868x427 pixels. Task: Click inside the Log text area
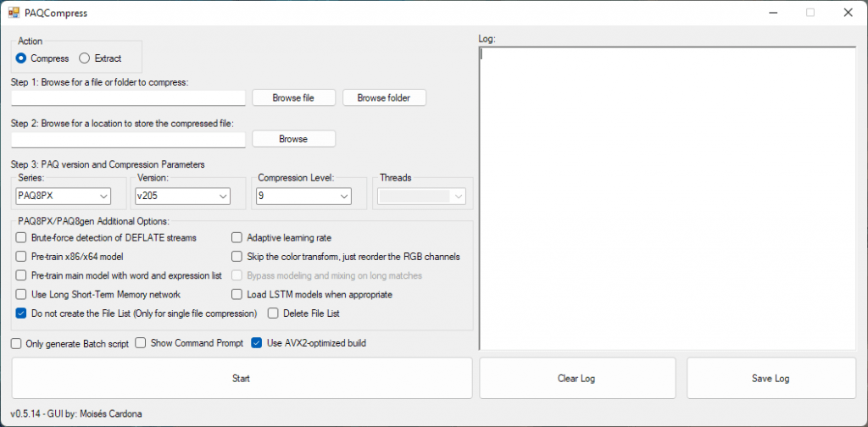click(x=668, y=198)
